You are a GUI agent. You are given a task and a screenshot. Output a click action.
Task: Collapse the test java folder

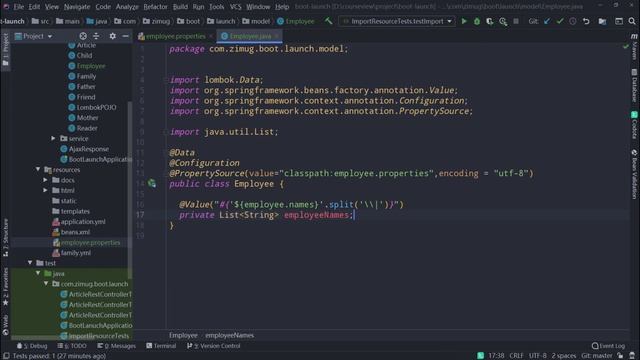(x=38, y=273)
